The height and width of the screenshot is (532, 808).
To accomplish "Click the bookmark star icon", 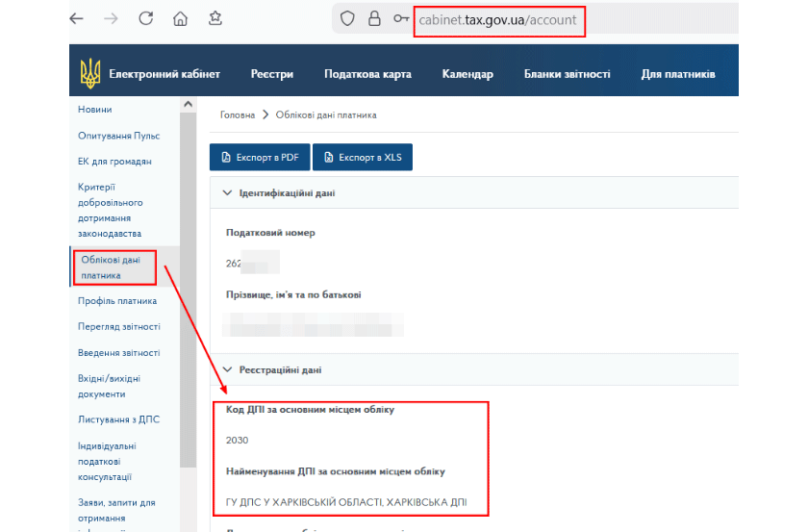I will click(x=216, y=19).
